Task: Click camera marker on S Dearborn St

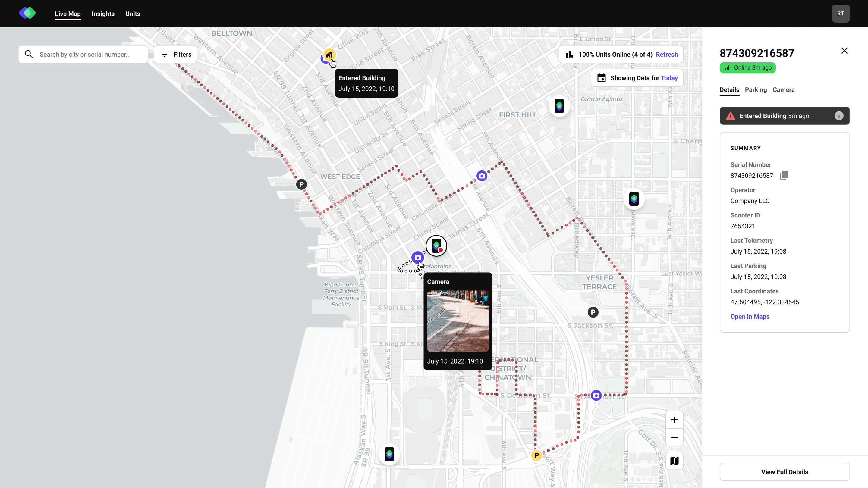Action: pos(596,396)
